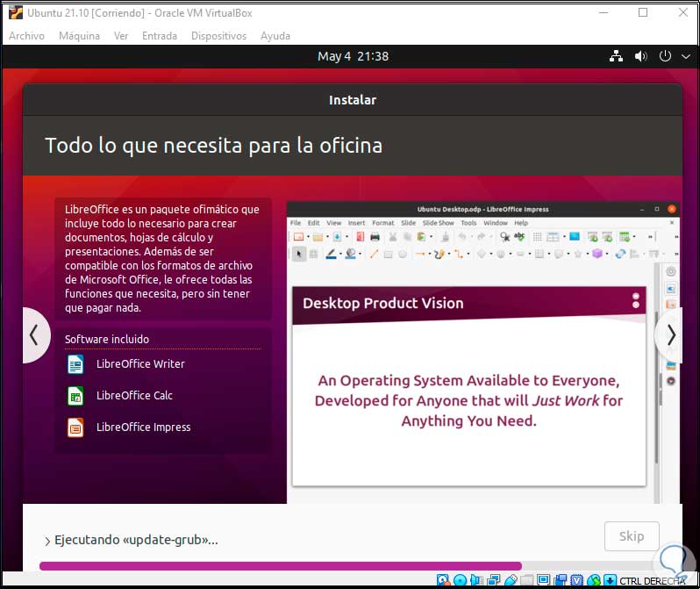Click VirtualBox hard disk activity icon
The height and width of the screenshot is (589, 700).
coord(443,579)
